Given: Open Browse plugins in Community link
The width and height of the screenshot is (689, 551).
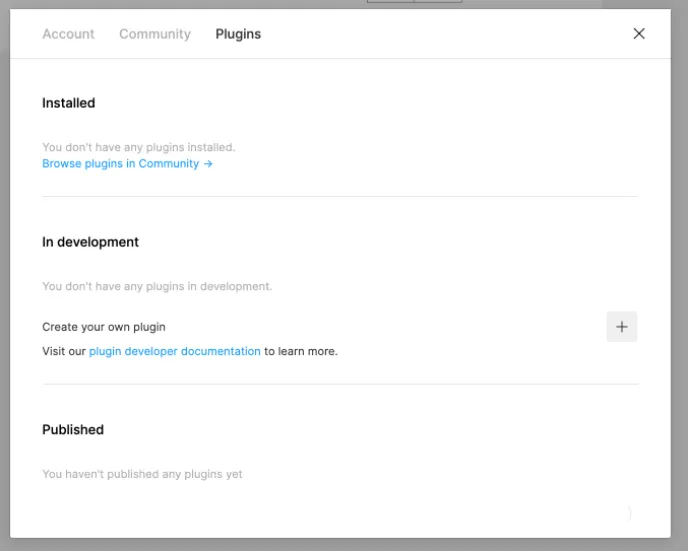Looking at the screenshot, I should point(120,164).
